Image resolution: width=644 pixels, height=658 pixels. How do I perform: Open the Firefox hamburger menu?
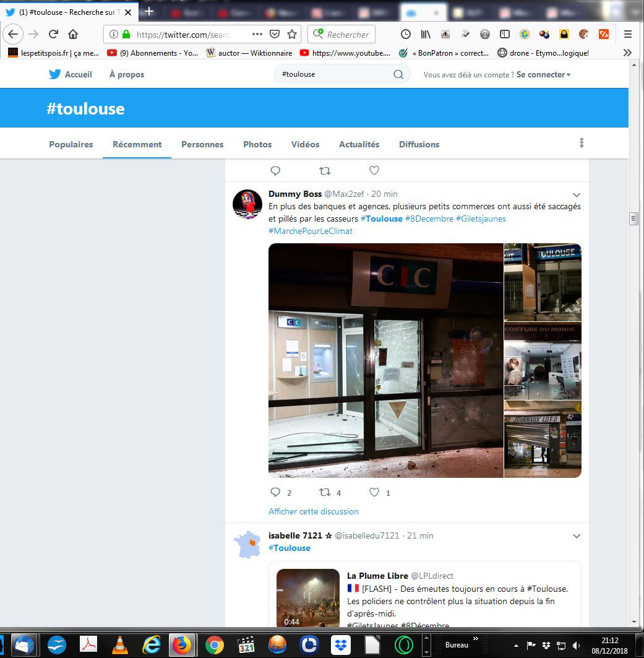coord(627,34)
